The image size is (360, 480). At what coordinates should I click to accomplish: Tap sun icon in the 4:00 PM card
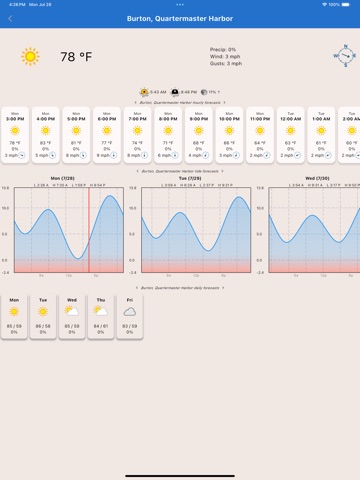click(46, 131)
